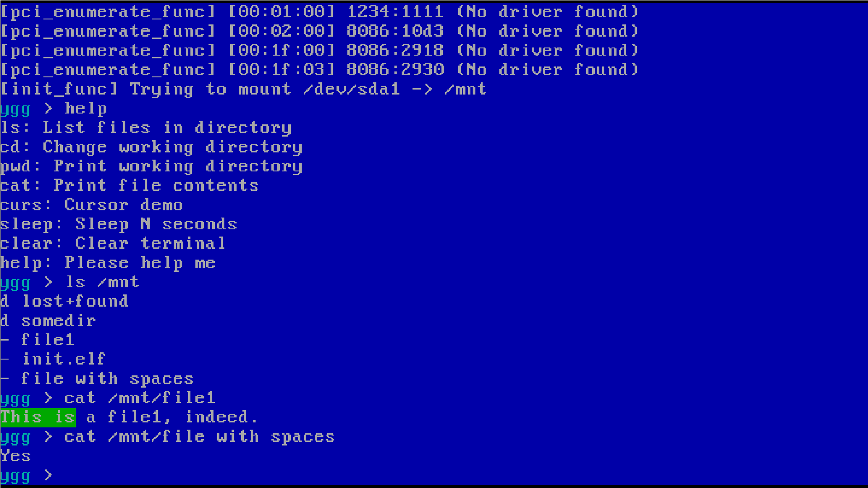Select the lost+found directory entry
This screenshot has width=868, height=488.
pos(64,301)
